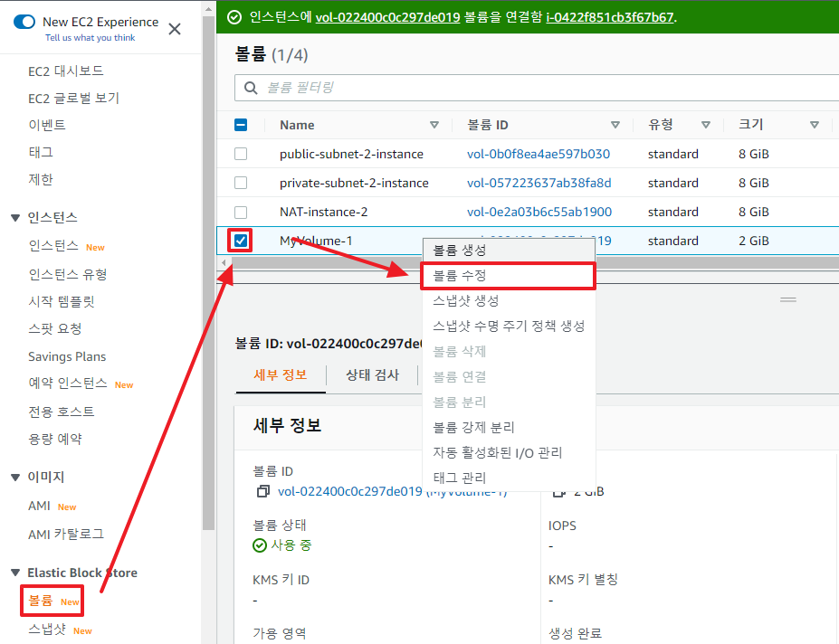This screenshot has height=644, width=839.
Task: Check the select-all checkbox in the table header
Action: tap(242, 124)
